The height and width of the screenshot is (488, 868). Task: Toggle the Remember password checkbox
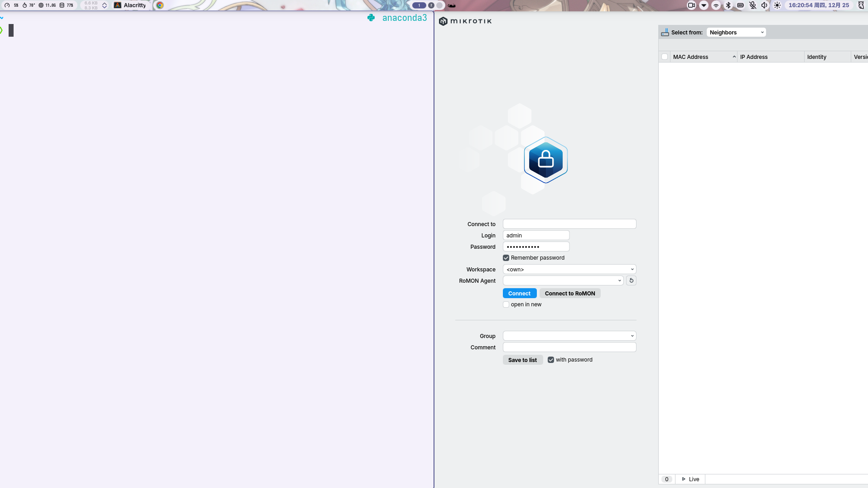coord(506,258)
